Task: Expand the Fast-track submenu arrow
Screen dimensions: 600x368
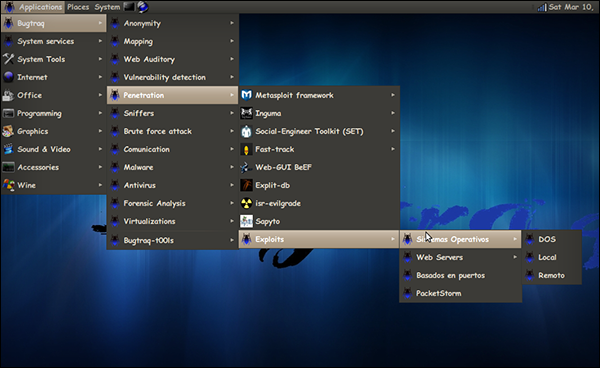Action: (393, 149)
